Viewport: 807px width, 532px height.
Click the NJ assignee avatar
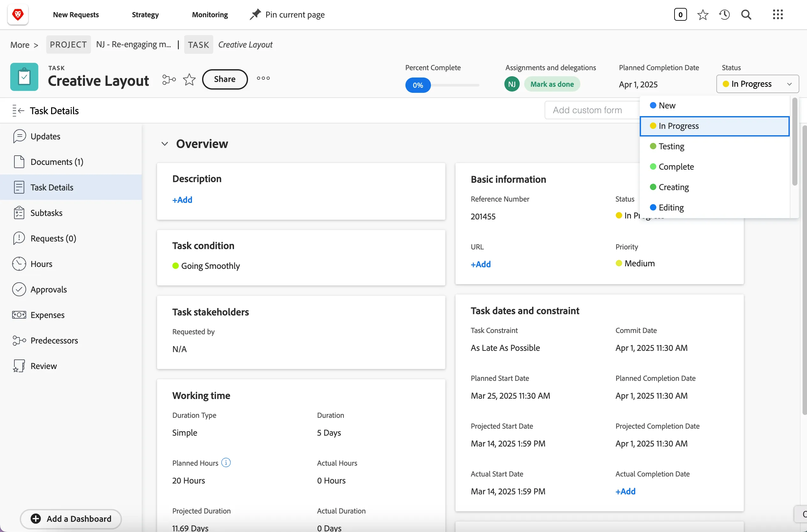click(512, 84)
